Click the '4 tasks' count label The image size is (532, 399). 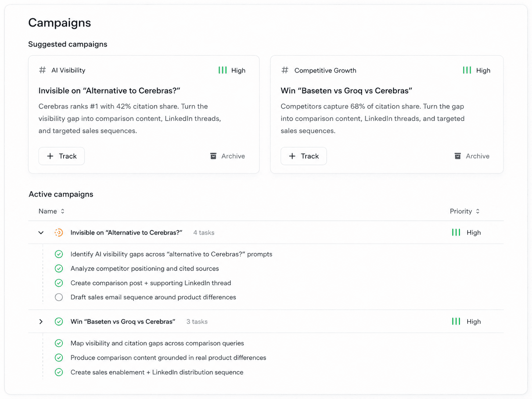(x=204, y=233)
